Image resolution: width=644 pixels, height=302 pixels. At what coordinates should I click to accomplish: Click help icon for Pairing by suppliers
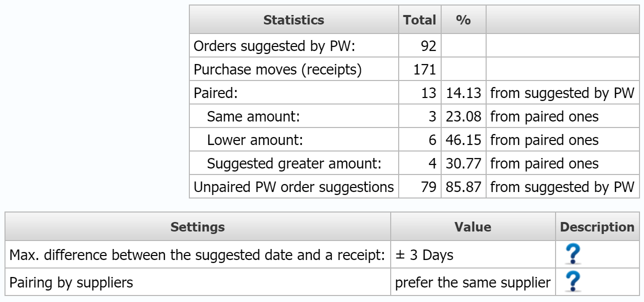573,282
